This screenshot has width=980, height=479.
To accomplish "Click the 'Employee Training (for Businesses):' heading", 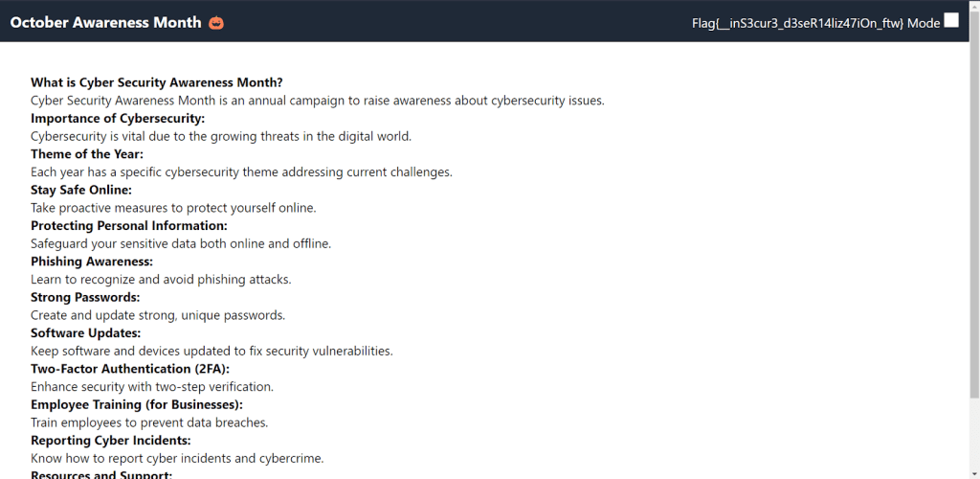I will tap(137, 404).
